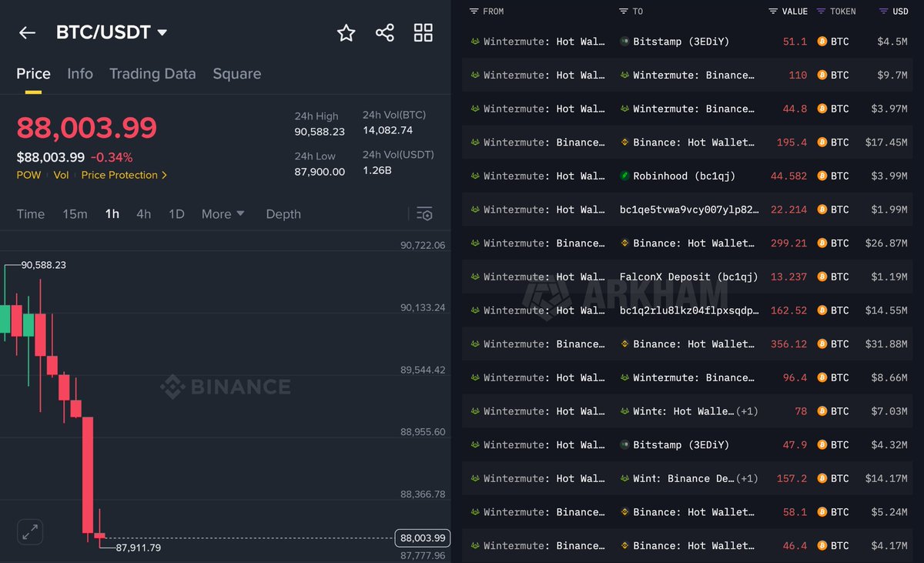Click the $8.66M USD value
Image resolution: width=924 pixels, height=563 pixels.
click(889, 377)
